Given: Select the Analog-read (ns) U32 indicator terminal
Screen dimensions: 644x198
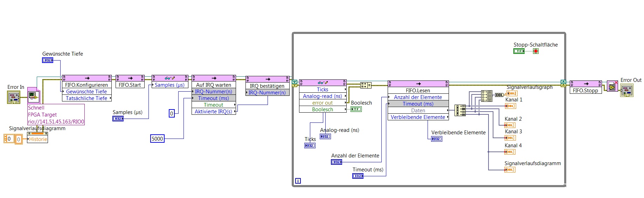Looking at the screenshot, I should pyautogui.click(x=325, y=136).
